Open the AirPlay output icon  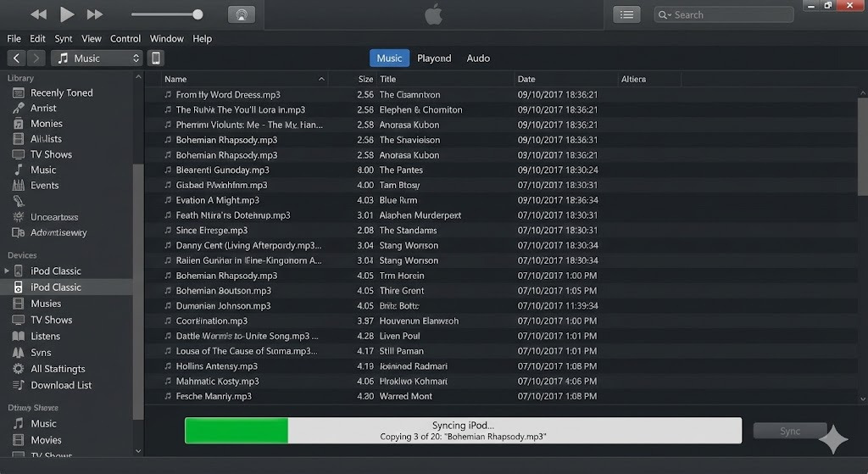(x=242, y=15)
